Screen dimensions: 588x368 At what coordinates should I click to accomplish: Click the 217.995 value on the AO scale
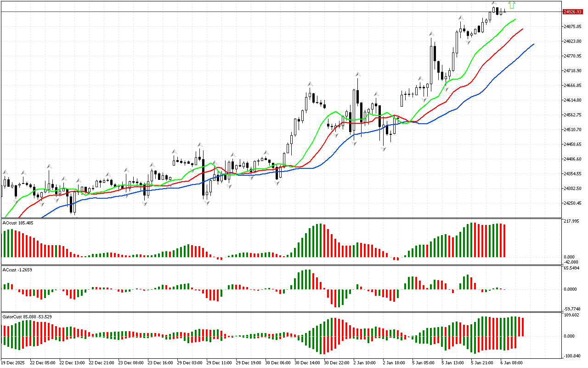(x=571, y=221)
